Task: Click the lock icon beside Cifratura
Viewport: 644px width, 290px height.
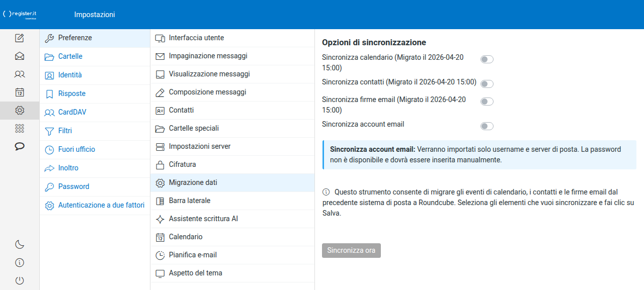Action: (160, 164)
